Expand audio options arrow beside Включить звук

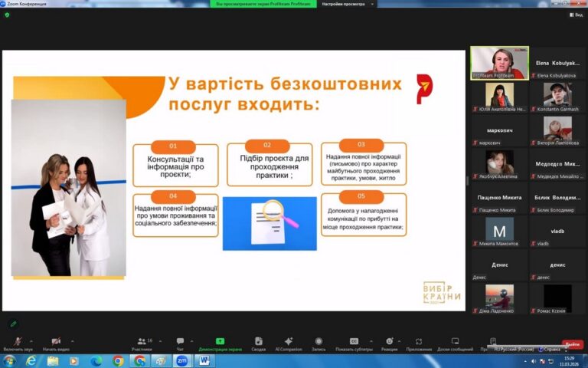(x=31, y=340)
